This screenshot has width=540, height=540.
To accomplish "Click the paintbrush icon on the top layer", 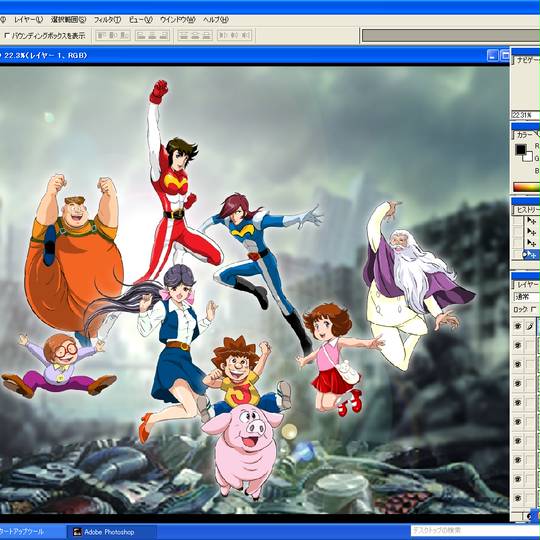I will pos(530,326).
